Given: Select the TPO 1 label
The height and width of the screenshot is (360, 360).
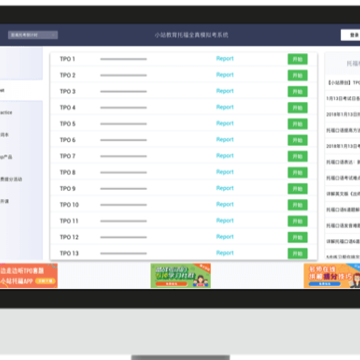Looking at the screenshot, I should coord(67,59).
